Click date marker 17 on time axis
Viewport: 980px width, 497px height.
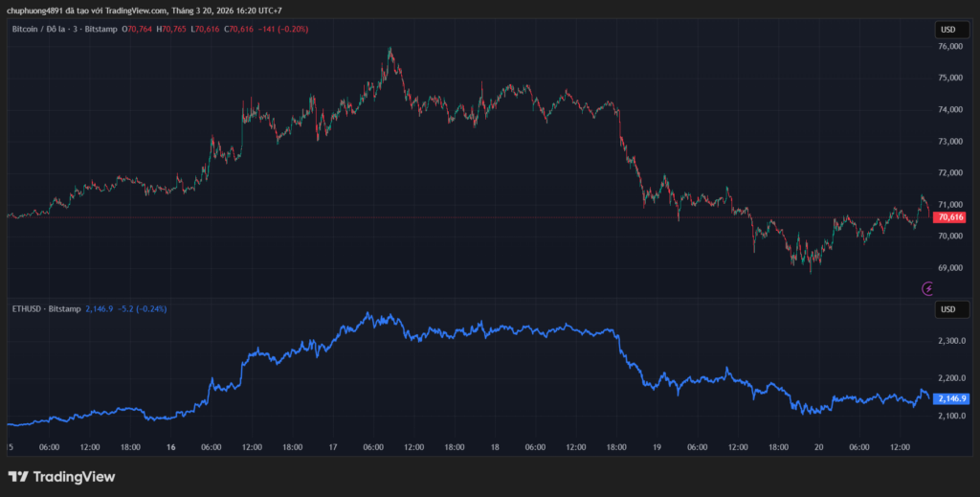[x=332, y=446]
